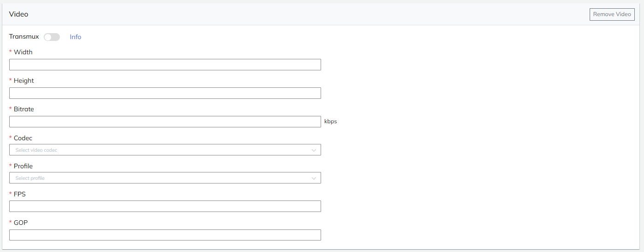The width and height of the screenshot is (644, 252).
Task: Click into the Height input field
Action: pyautogui.click(x=165, y=93)
